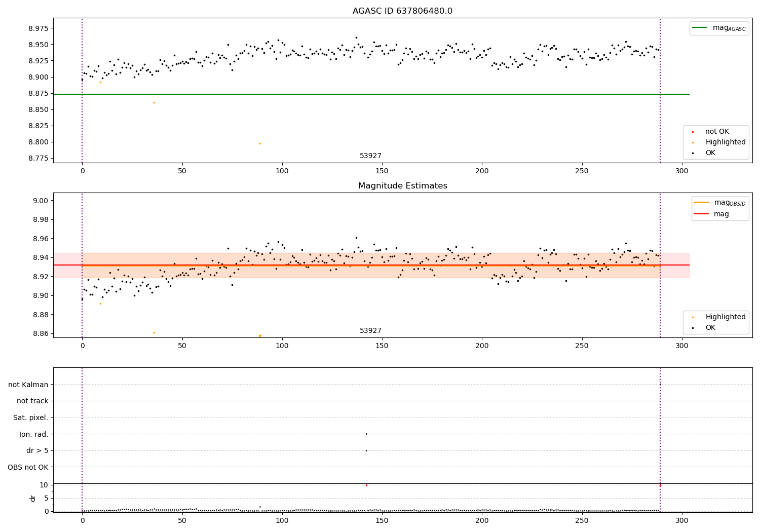Click the 'Sat. pixel.' row label
This screenshot has height=532, width=760.
[30, 418]
